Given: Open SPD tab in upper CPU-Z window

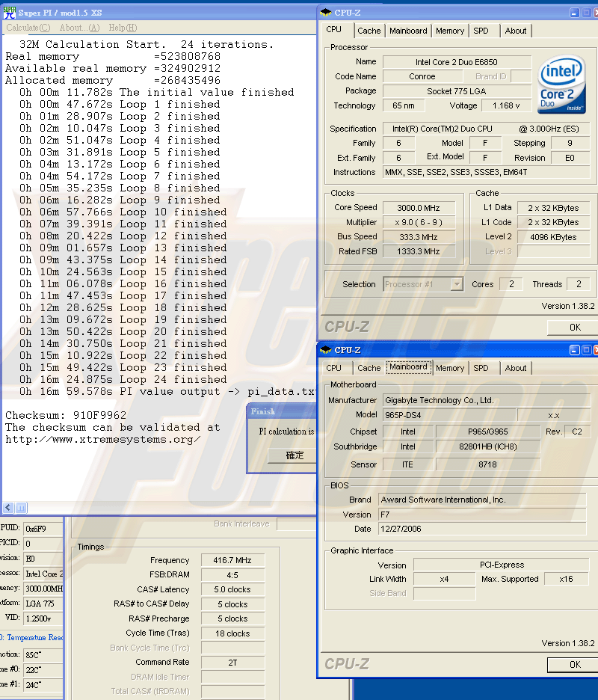Looking at the screenshot, I should 481,31.
